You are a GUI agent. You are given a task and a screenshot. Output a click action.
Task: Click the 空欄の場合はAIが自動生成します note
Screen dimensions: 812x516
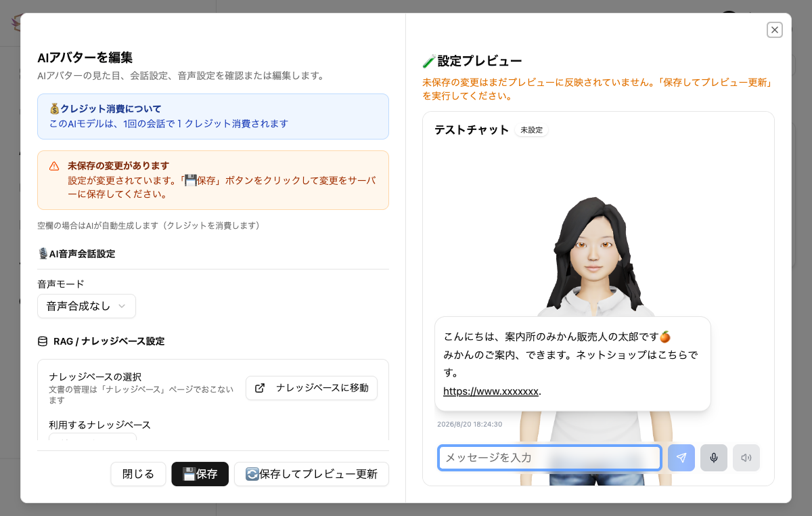(x=149, y=225)
